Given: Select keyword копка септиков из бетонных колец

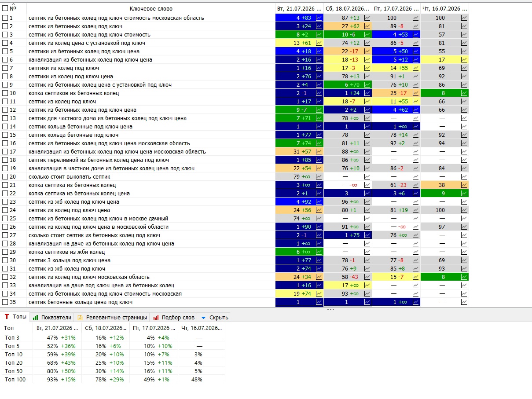Looking at the screenshot, I should point(73,93).
